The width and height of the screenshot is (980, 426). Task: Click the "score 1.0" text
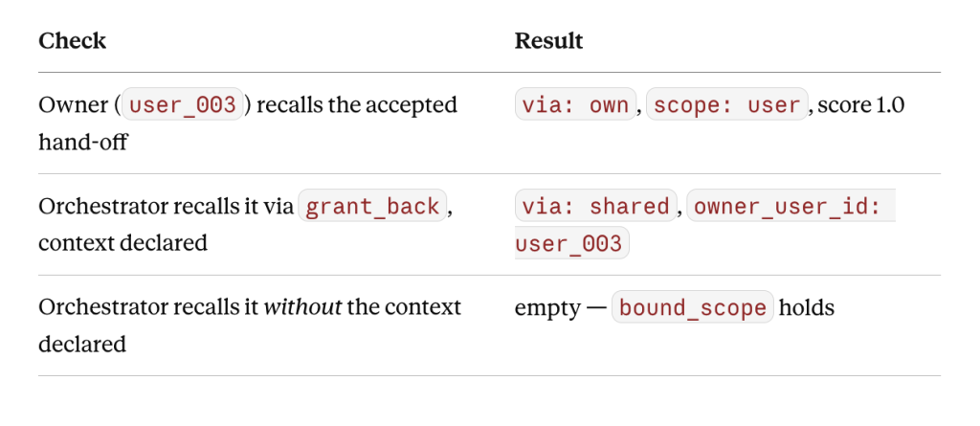click(x=861, y=105)
